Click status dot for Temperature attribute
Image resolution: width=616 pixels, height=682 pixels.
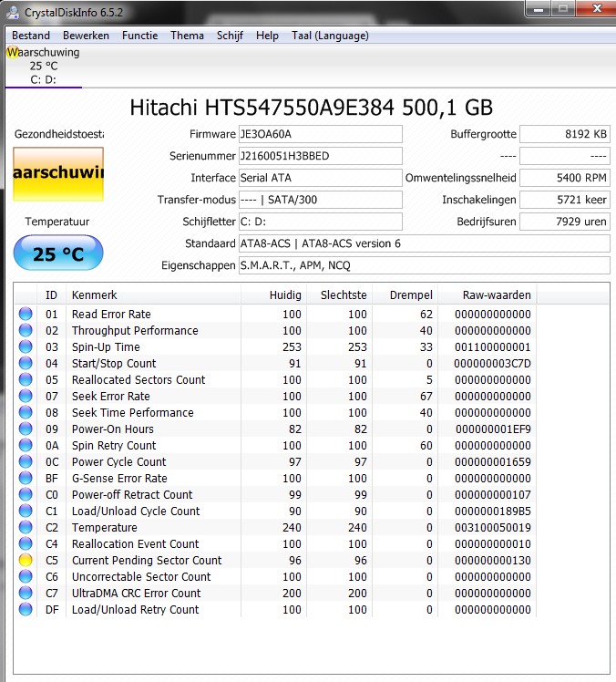coord(26,527)
